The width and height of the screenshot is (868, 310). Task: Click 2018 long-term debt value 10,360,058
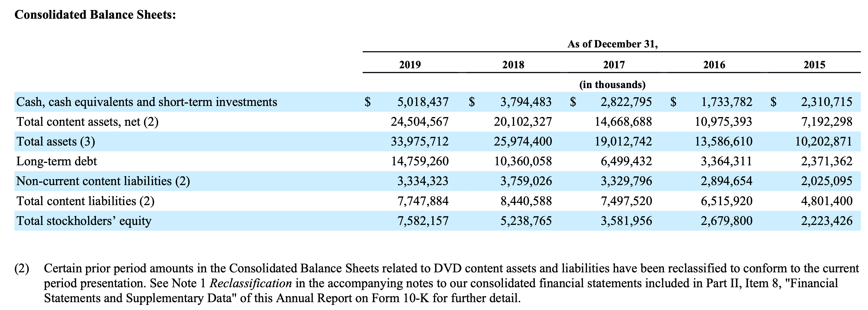[523, 161]
